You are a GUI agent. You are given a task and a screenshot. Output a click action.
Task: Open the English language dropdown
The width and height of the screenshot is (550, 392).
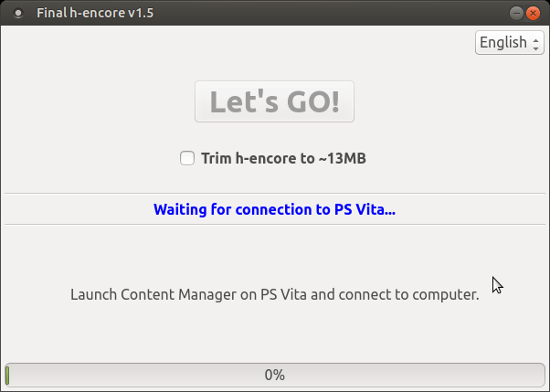(509, 42)
